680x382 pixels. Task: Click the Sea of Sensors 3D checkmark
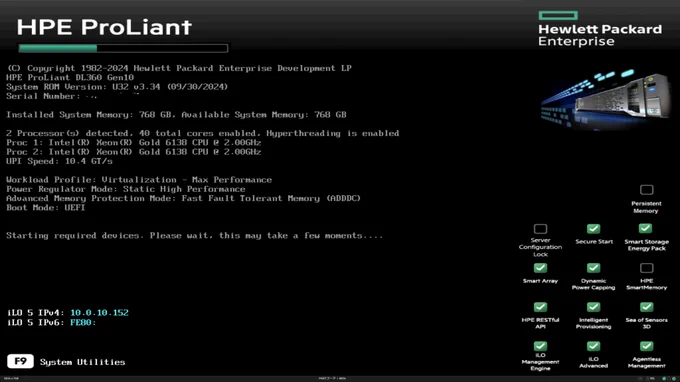646,307
